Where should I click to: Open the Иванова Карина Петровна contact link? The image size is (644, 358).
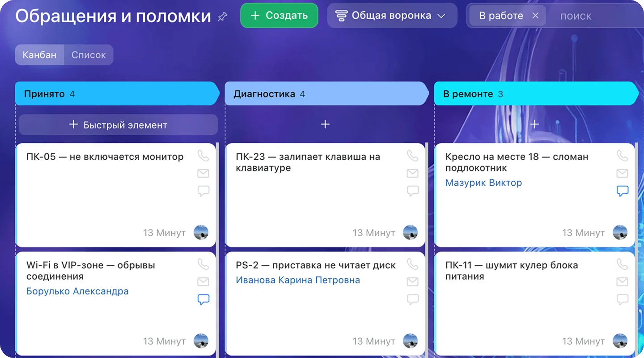(x=298, y=280)
